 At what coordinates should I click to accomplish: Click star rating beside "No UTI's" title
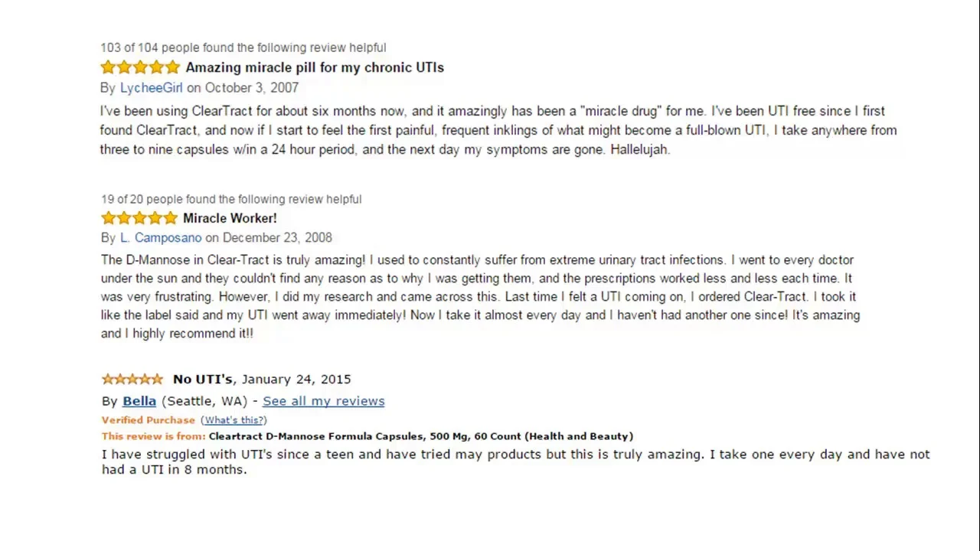pos(132,379)
